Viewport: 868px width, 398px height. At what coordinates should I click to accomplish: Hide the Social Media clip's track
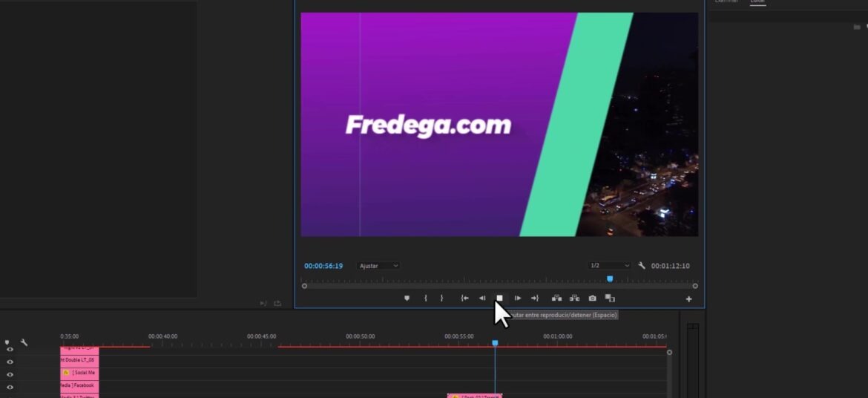pos(10,375)
